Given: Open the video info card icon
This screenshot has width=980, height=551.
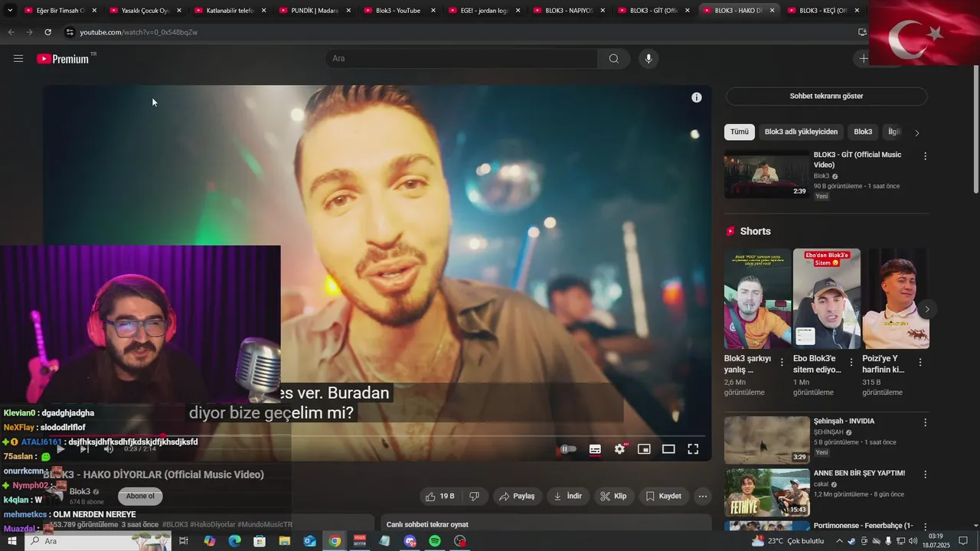Looking at the screenshot, I should (697, 97).
